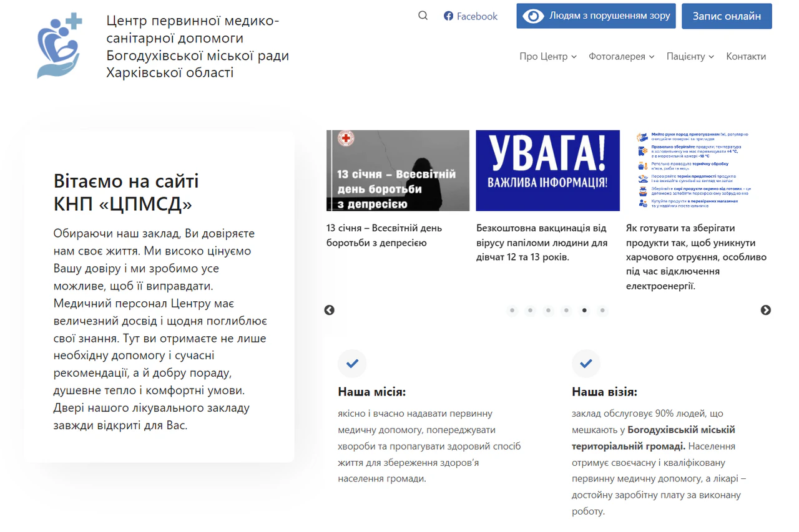Click the checkmark icon above «Наша місія»
The height and width of the screenshot is (532, 799).
(x=352, y=363)
